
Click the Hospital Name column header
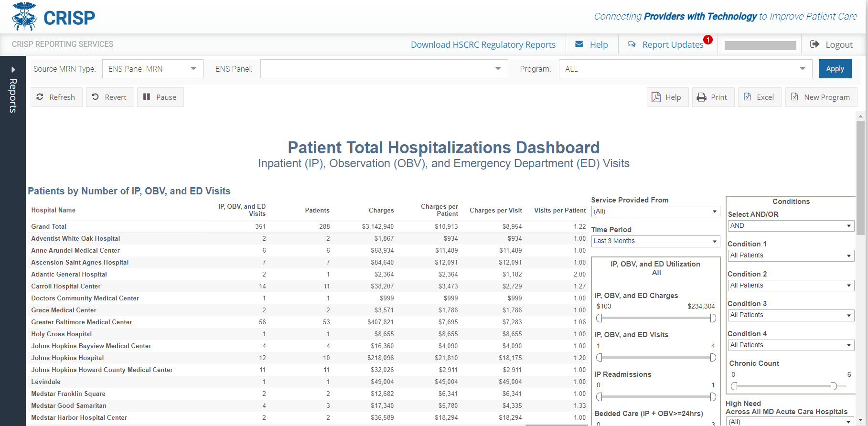point(54,210)
